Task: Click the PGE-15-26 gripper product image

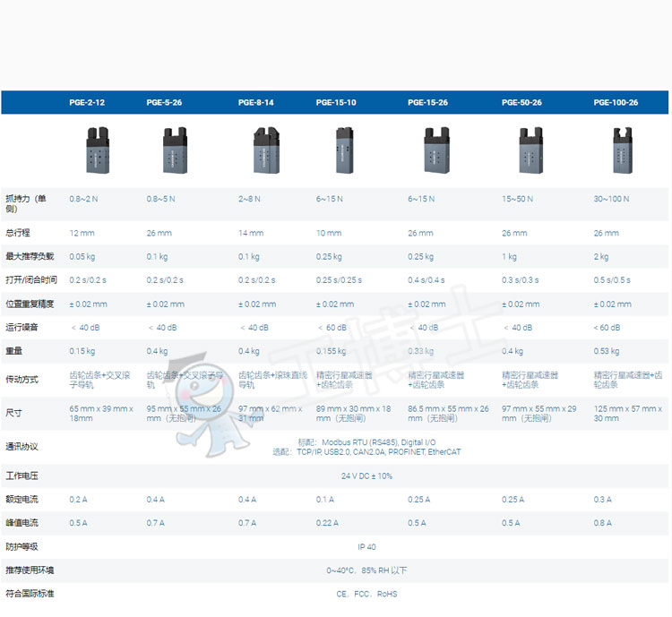Action: pyautogui.click(x=435, y=150)
